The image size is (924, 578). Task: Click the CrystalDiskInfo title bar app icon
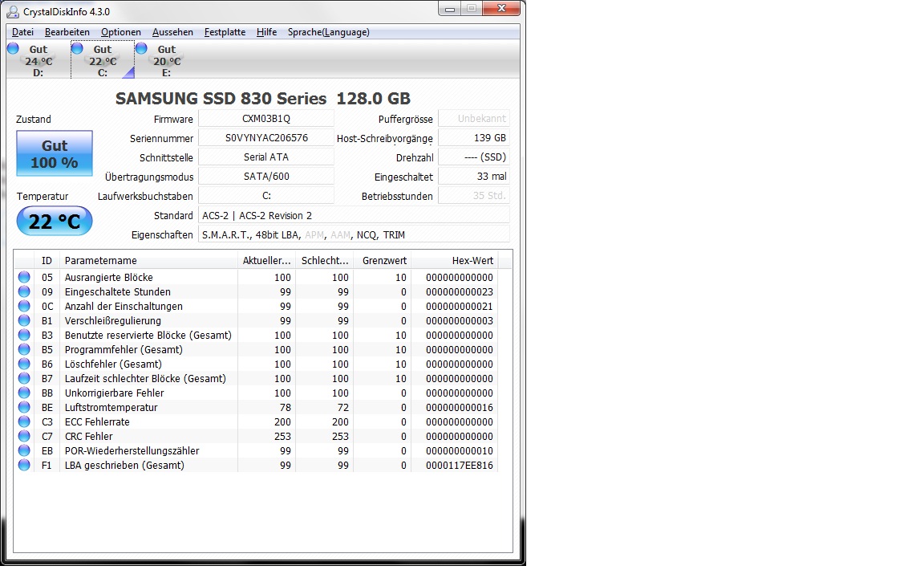pos(12,11)
